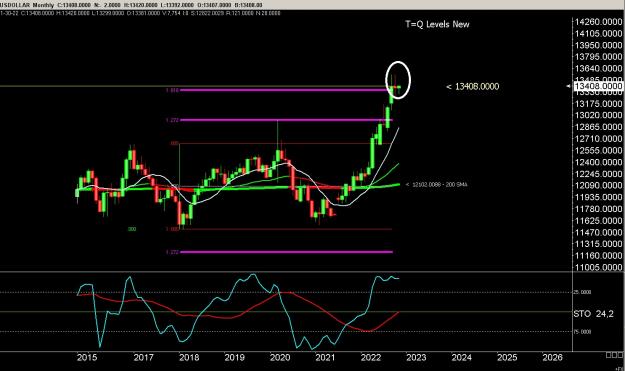625x371 pixels.
Task: Click the 13950.0000 price axis label
Action: pos(598,45)
